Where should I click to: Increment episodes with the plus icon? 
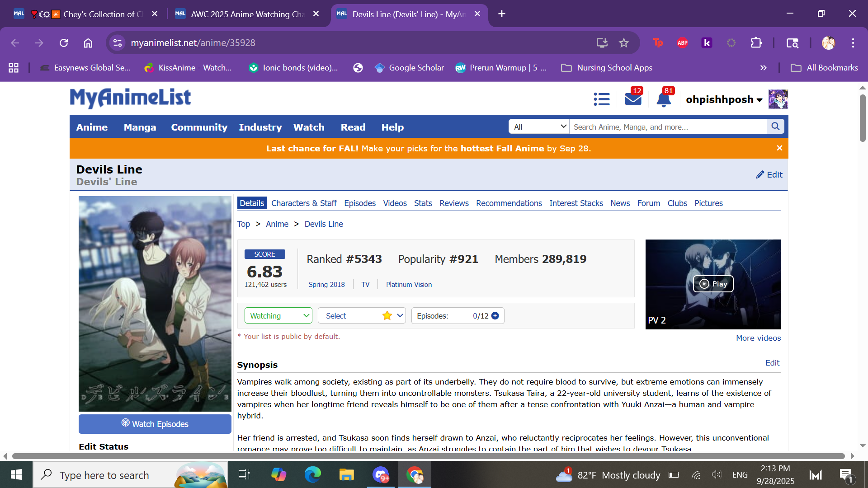click(495, 316)
